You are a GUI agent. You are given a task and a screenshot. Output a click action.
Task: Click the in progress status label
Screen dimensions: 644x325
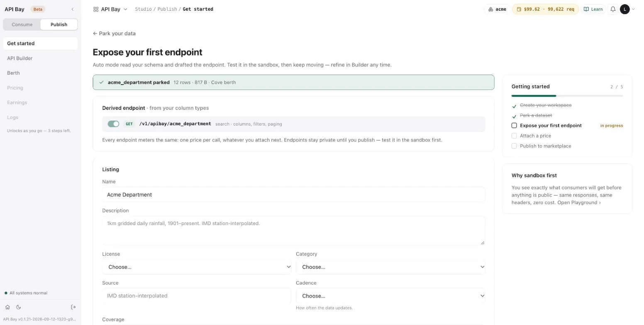pos(611,126)
